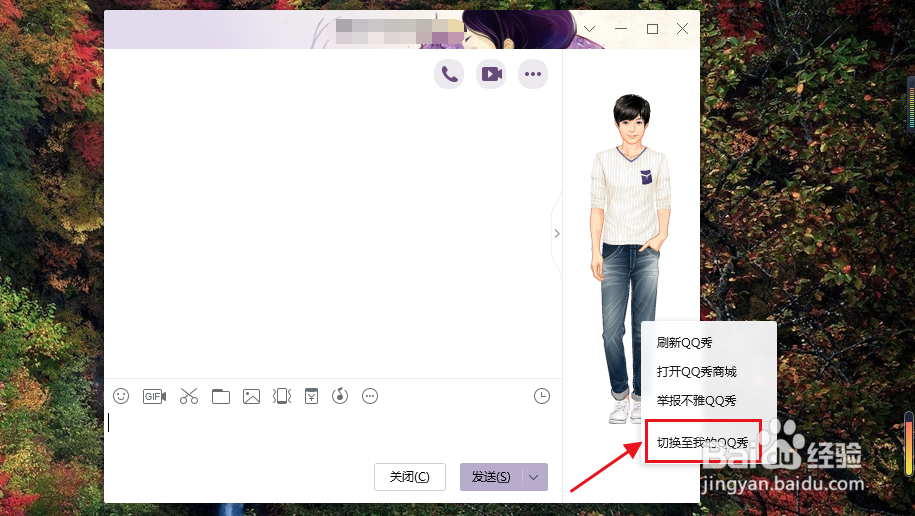This screenshot has height=516, width=915.
Task: Insert a picture using the image icon
Action: (x=252, y=396)
